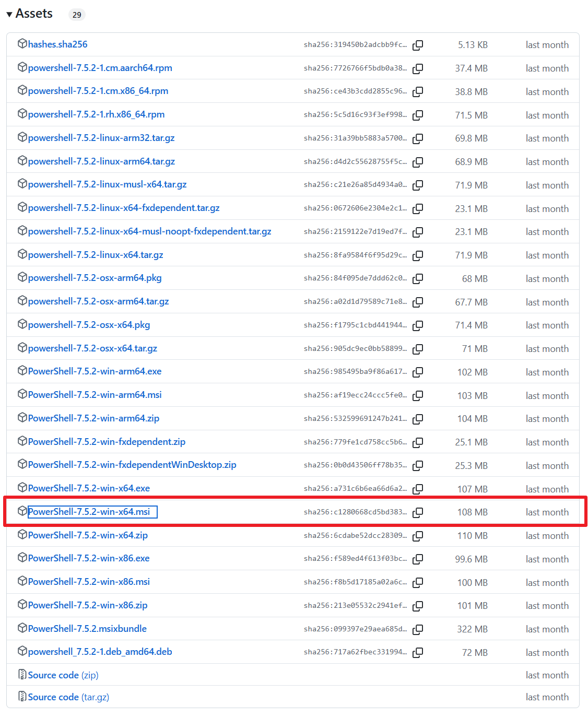Download powershell-7.5.2-1.rh.x86_64.rpm
The width and height of the screenshot is (588, 717).
[x=97, y=114]
